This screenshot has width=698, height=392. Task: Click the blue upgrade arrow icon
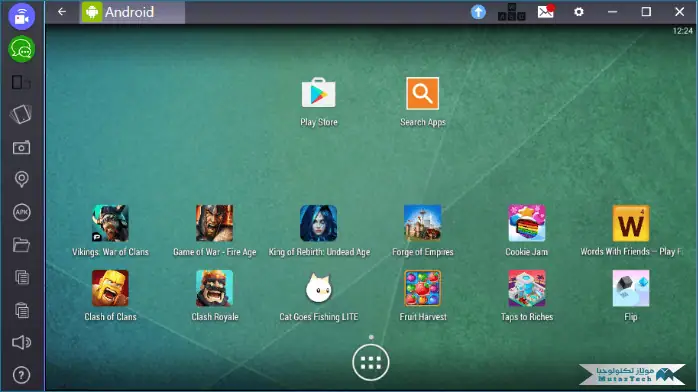click(478, 12)
